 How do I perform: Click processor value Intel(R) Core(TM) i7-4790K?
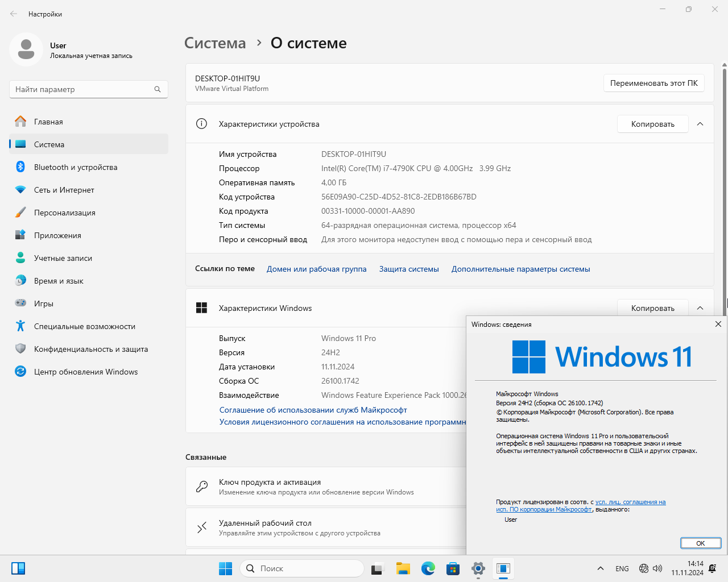tap(416, 168)
